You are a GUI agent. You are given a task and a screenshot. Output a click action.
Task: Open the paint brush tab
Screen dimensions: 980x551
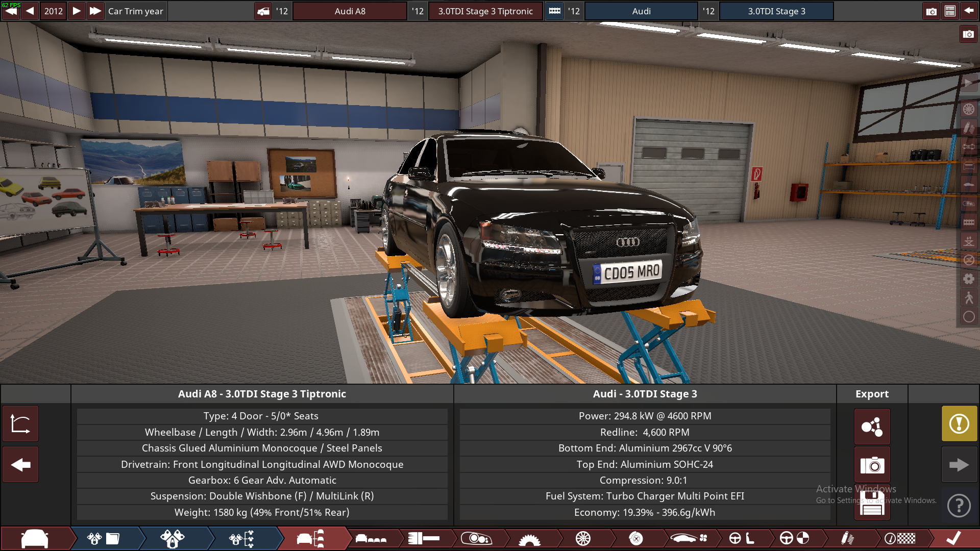point(424,538)
